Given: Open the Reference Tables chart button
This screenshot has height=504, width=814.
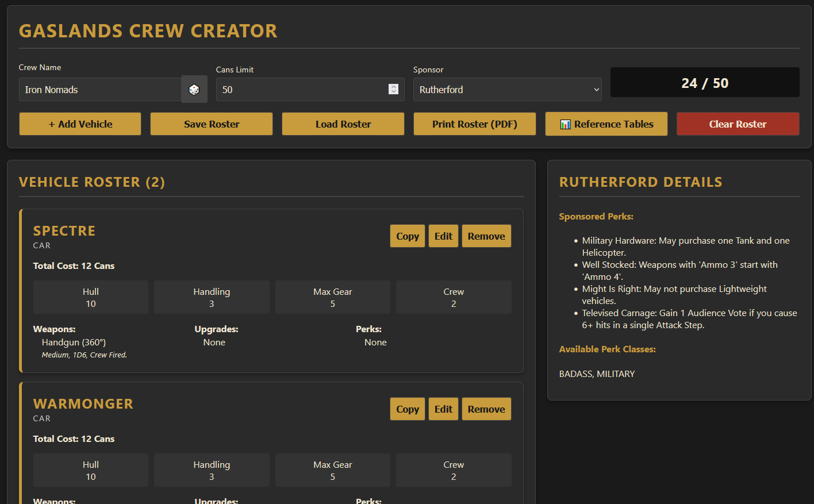Looking at the screenshot, I should 606,124.
